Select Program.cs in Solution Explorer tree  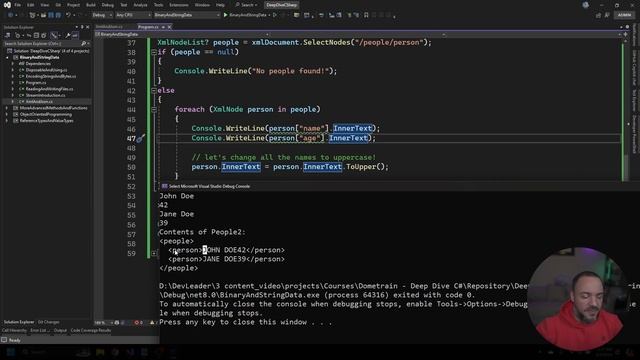[35, 83]
